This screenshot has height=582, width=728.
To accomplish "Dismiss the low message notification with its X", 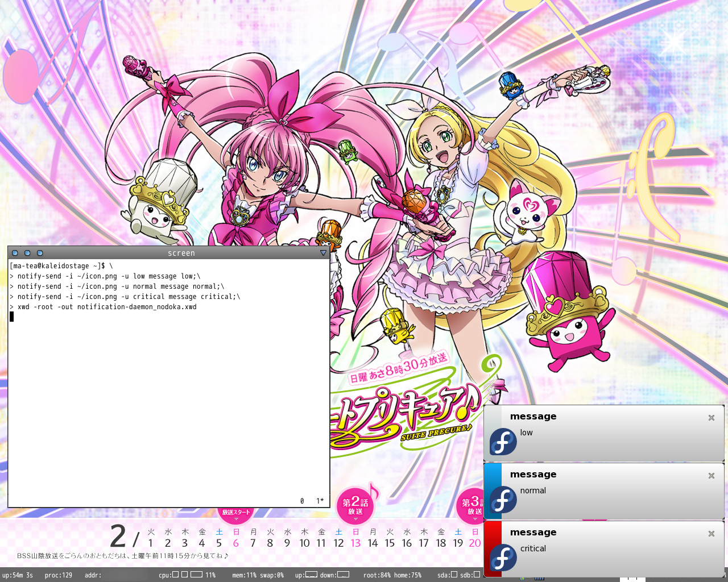I will pos(711,418).
